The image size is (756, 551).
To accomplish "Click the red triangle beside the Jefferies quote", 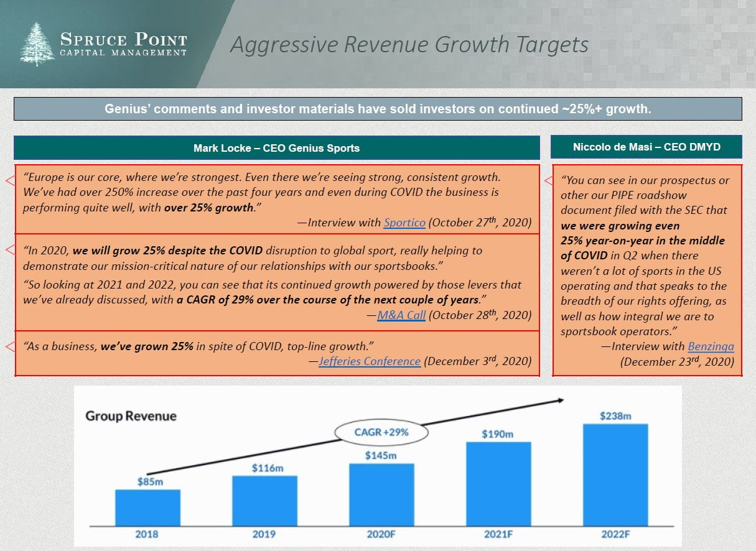I will [x=10, y=346].
